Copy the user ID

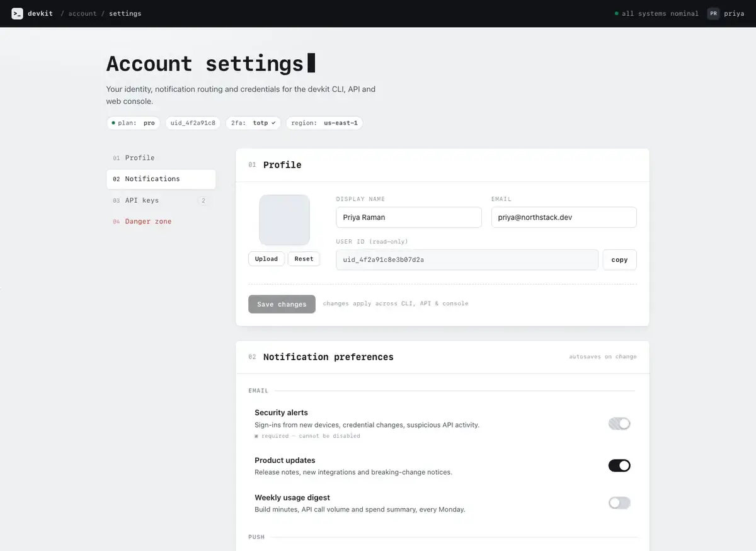pyautogui.click(x=620, y=259)
